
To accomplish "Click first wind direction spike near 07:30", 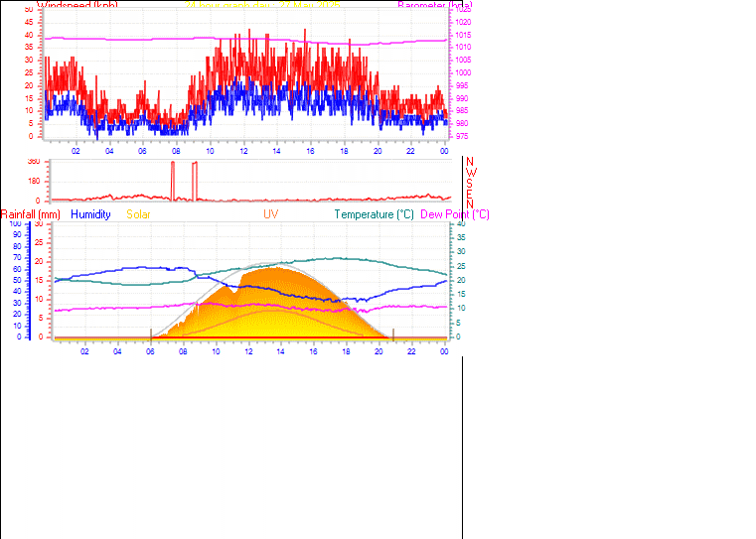I will click(x=173, y=179).
